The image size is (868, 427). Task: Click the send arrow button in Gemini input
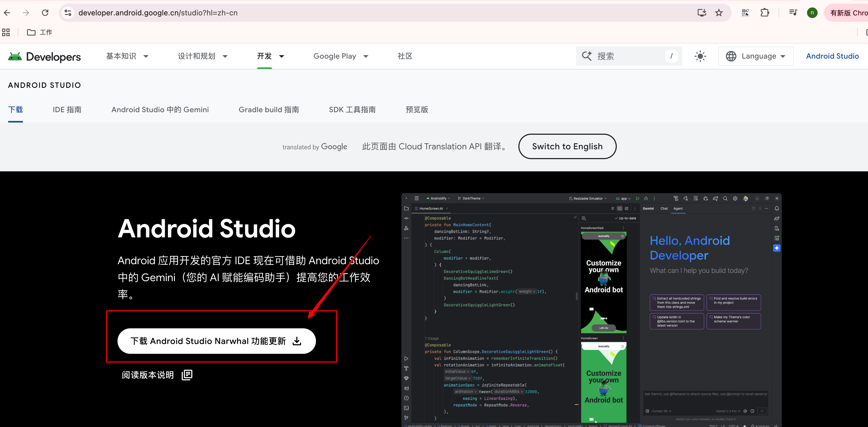click(x=762, y=411)
